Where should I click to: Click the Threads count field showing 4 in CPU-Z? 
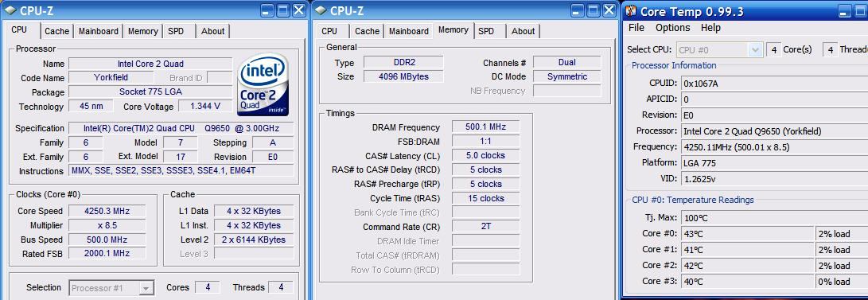281,287
